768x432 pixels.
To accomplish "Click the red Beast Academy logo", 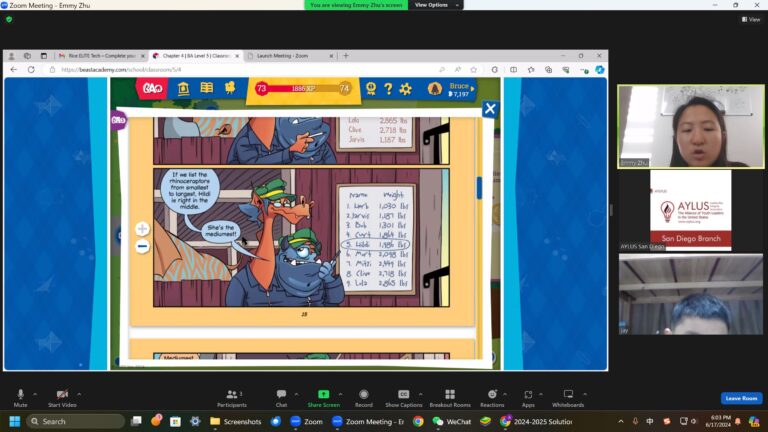I will coord(152,89).
